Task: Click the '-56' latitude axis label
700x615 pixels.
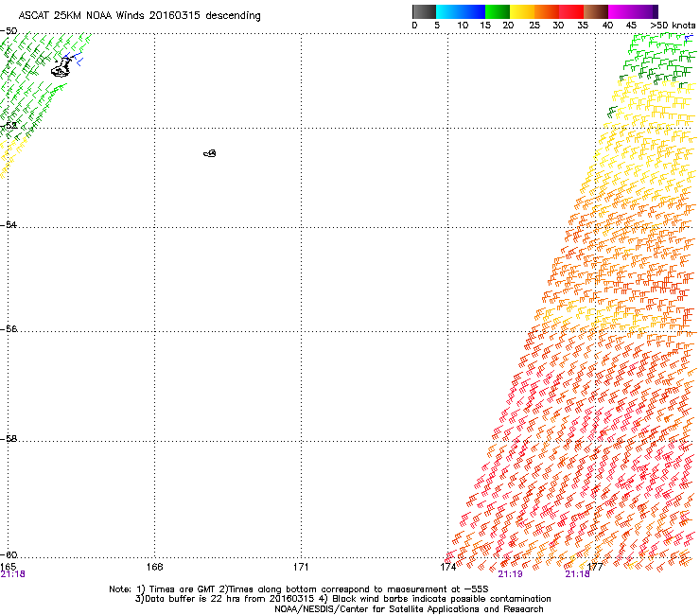Action: (x=9, y=328)
